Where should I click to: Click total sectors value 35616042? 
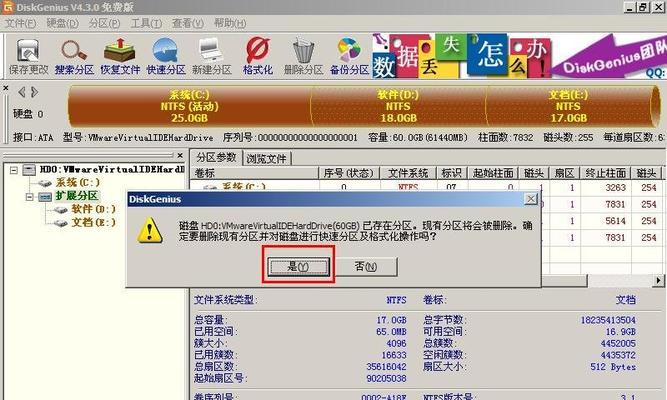[x=386, y=367]
